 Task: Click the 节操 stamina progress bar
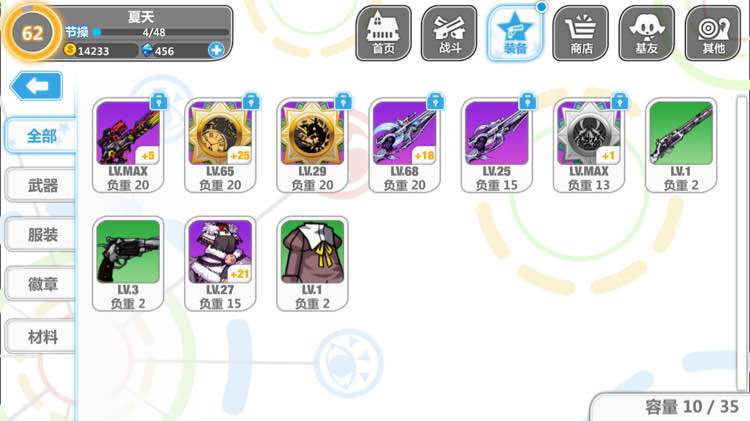click(161, 33)
